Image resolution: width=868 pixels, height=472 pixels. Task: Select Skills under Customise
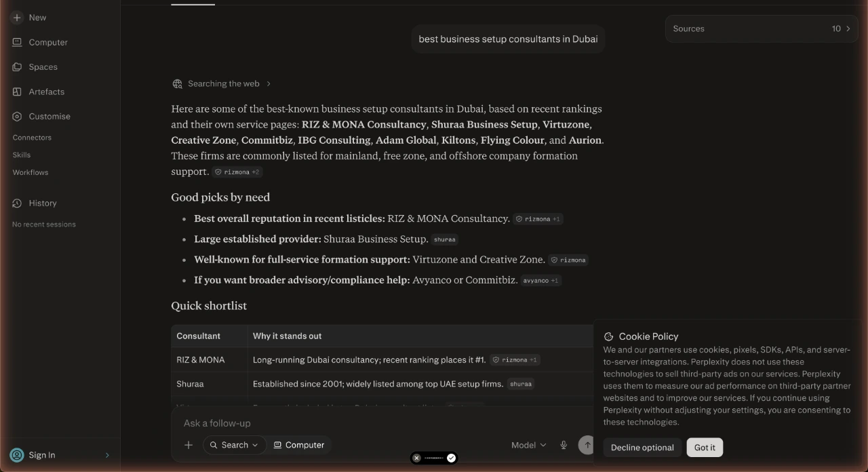pos(22,155)
